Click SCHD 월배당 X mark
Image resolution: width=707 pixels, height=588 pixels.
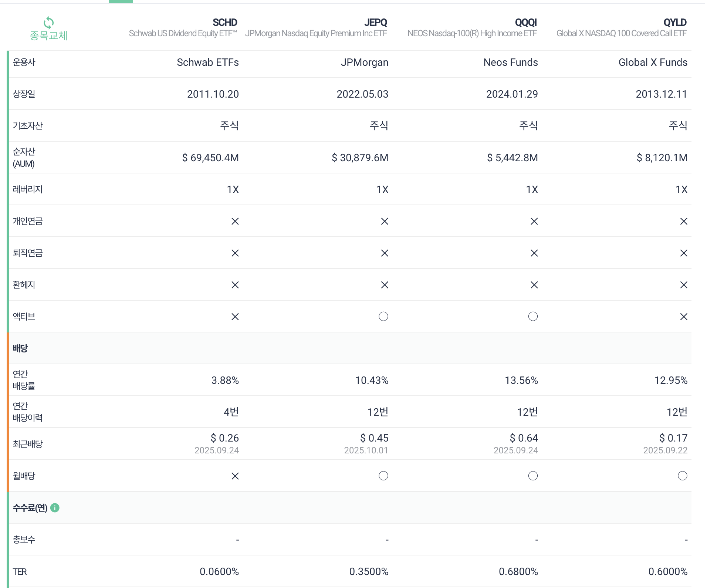coord(235,476)
